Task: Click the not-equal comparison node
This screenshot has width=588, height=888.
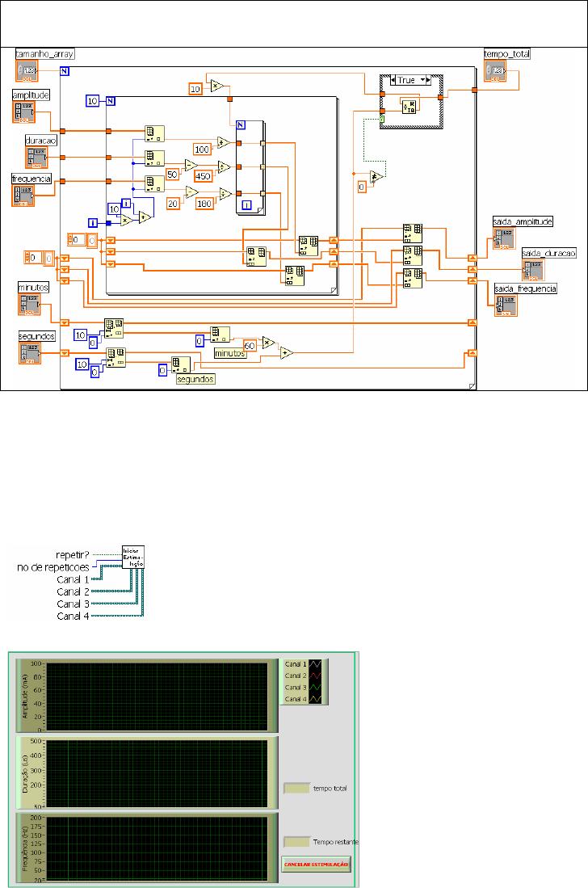Action: point(377,176)
